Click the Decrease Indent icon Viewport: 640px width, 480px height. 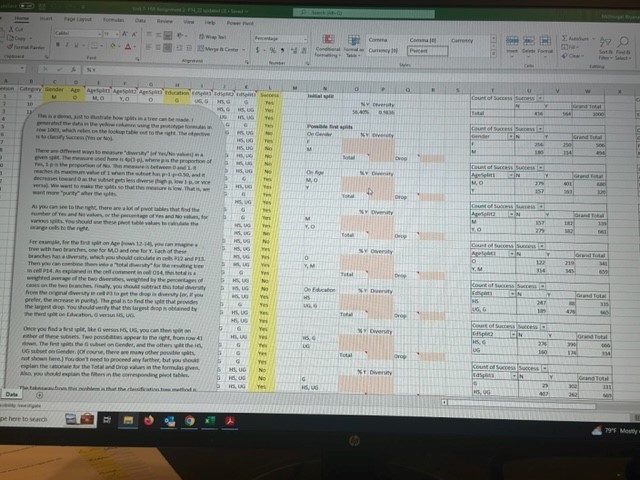coord(179,48)
